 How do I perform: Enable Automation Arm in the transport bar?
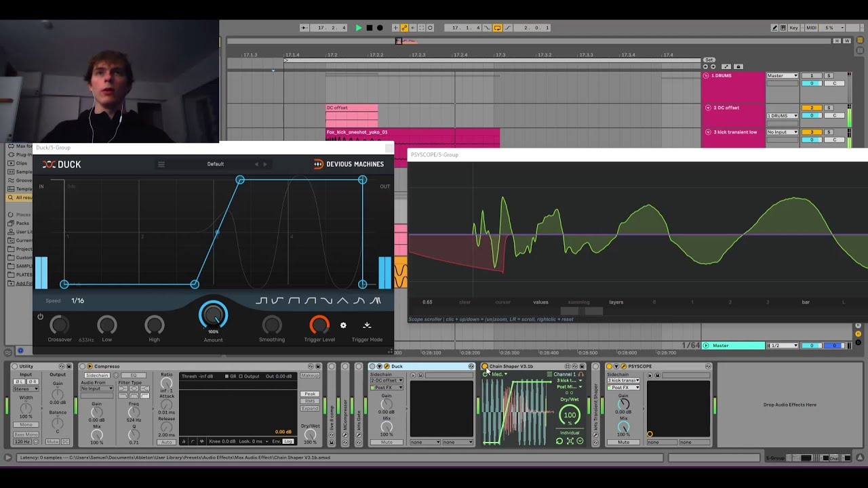pos(404,28)
